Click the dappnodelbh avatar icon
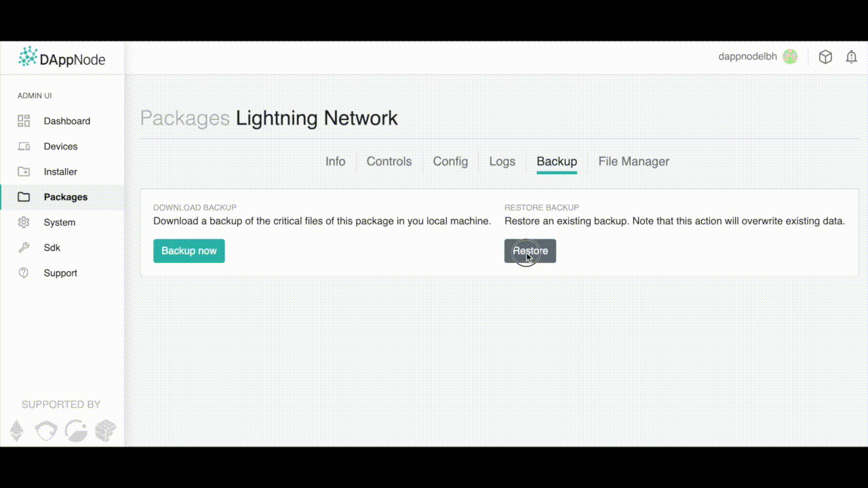Image resolution: width=868 pixels, height=488 pixels. pyautogui.click(x=790, y=57)
